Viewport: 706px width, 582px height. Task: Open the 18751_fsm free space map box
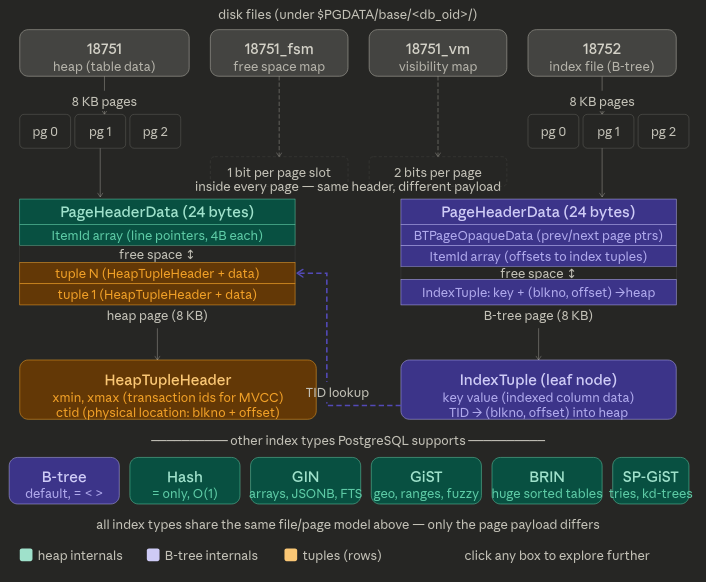click(279, 53)
